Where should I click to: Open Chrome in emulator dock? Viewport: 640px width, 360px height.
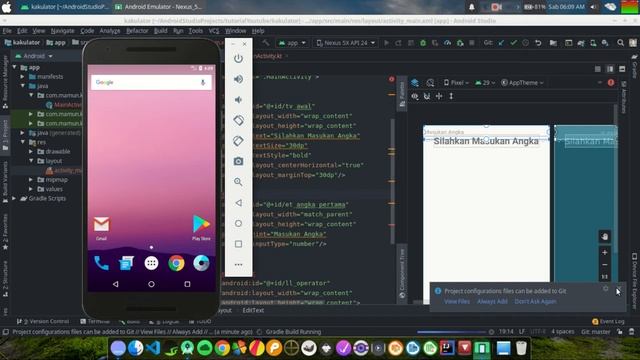pos(176,263)
